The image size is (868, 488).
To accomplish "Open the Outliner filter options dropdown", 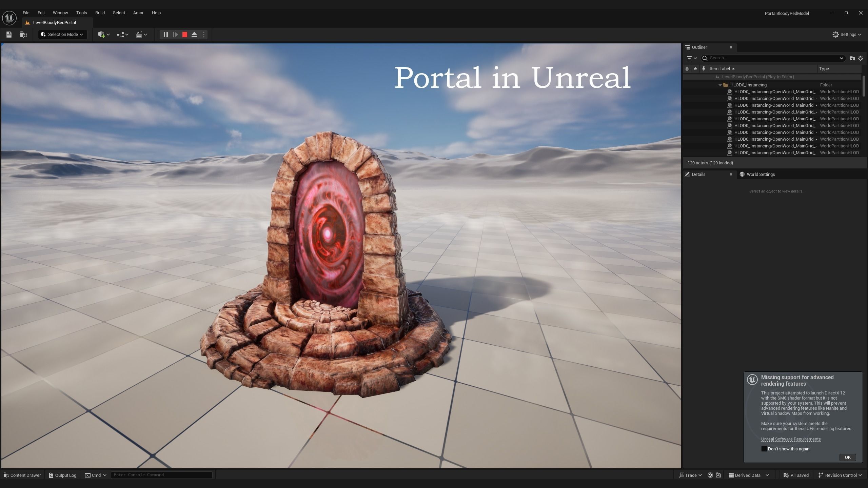I will click(x=691, y=58).
